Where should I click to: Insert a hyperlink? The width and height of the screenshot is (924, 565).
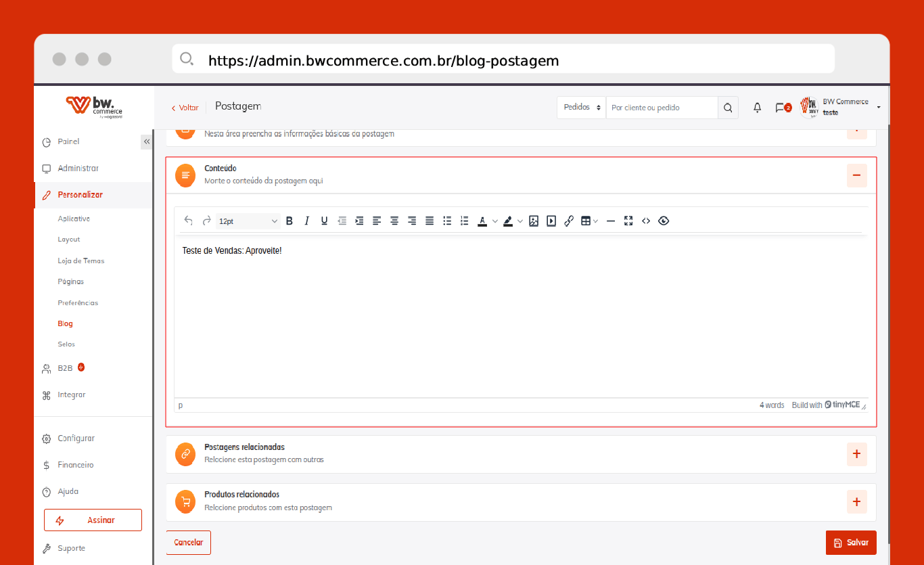(569, 221)
